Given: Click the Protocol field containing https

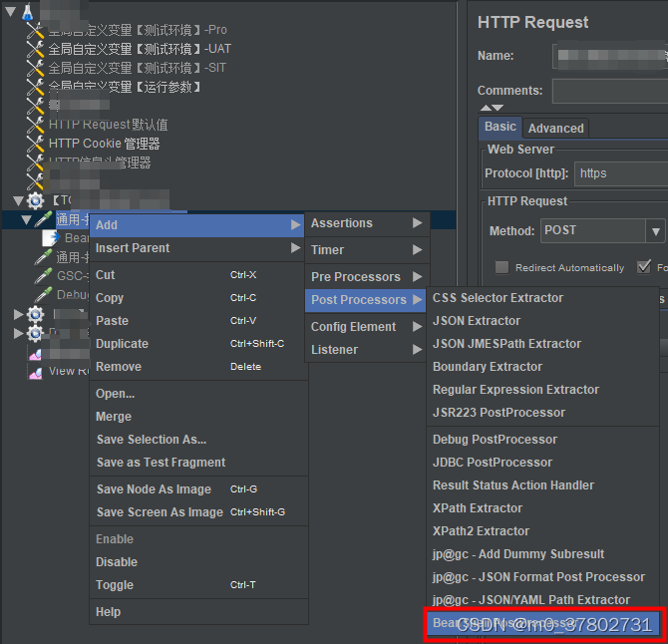Looking at the screenshot, I should click(621, 173).
